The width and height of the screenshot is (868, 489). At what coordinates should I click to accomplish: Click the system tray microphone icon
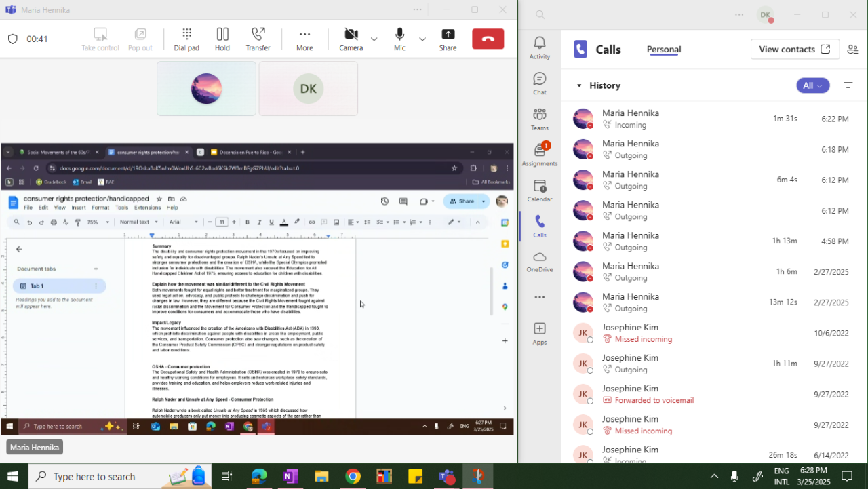tap(734, 476)
